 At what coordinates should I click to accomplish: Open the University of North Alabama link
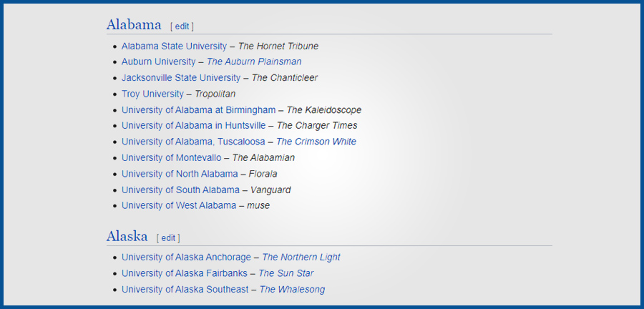tap(180, 174)
